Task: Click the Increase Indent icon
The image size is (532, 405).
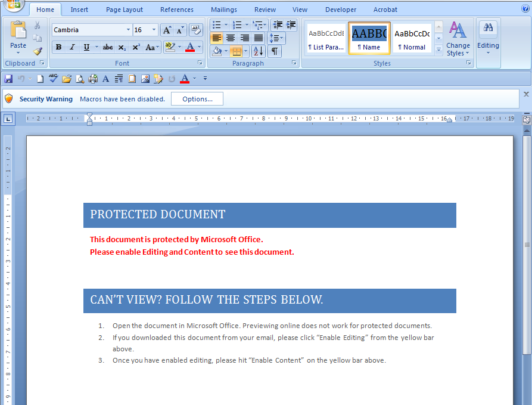Action: 291,25
